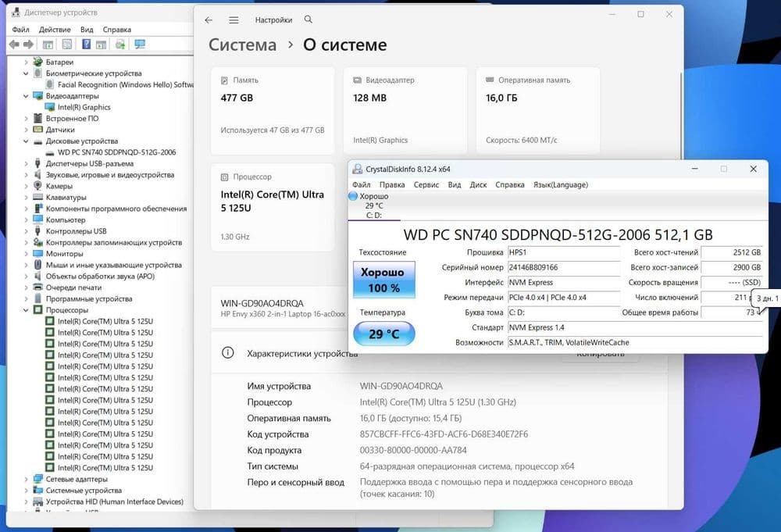The height and width of the screenshot is (532, 781).
Task: Select Intel(R) Graphics device in tree
Action: click(x=84, y=107)
